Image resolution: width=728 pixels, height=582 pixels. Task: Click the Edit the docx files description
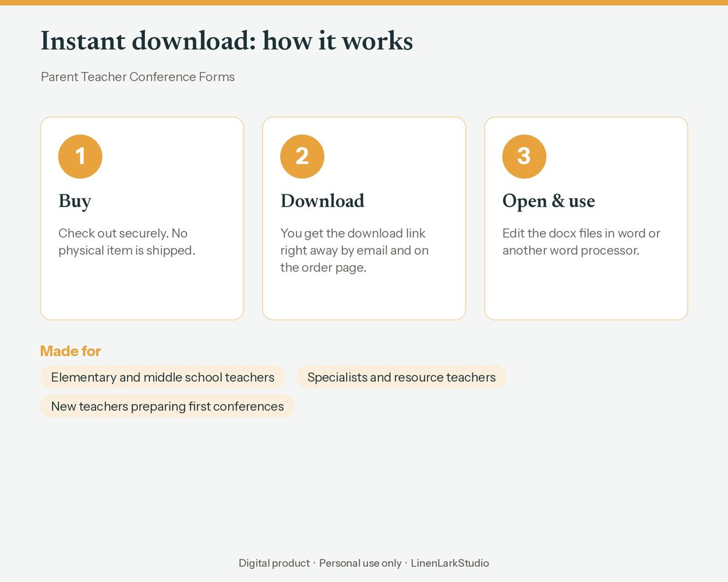click(x=581, y=242)
